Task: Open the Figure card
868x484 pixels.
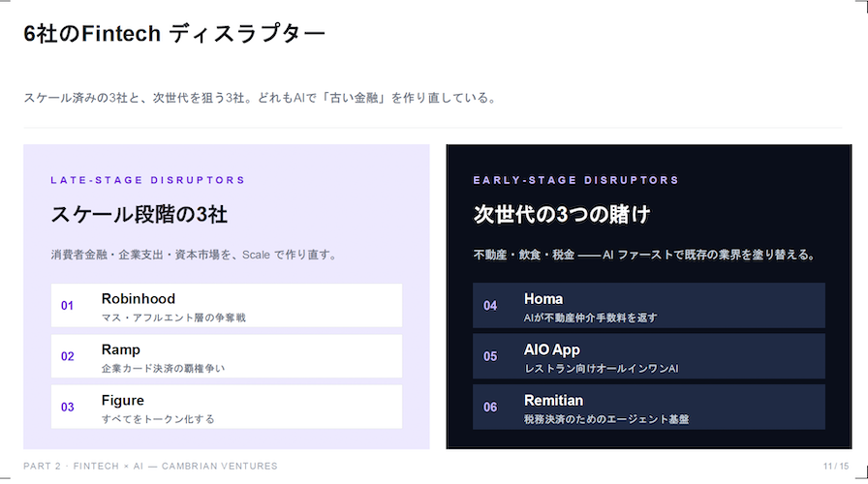Action: coord(227,407)
